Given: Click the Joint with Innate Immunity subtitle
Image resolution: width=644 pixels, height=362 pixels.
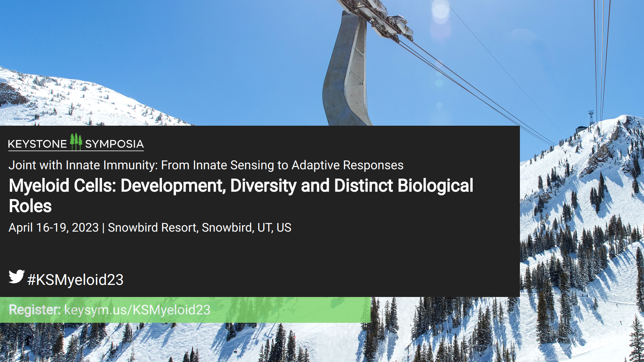Looking at the screenshot, I should tap(206, 165).
